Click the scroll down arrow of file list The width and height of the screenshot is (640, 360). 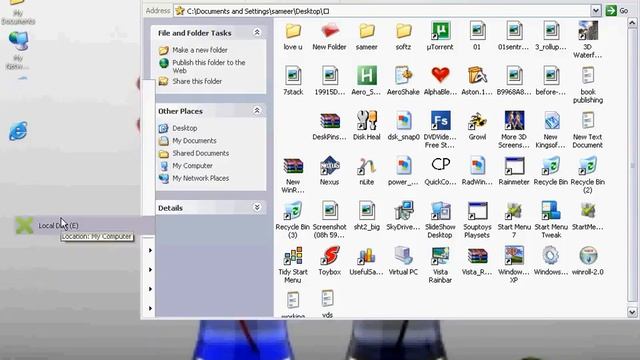click(x=632, y=312)
